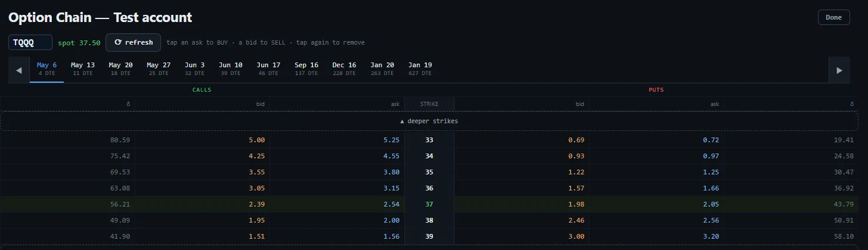Select the Jan 19 627 DTE expiration
The height and width of the screenshot is (250, 868).
pos(420,68)
